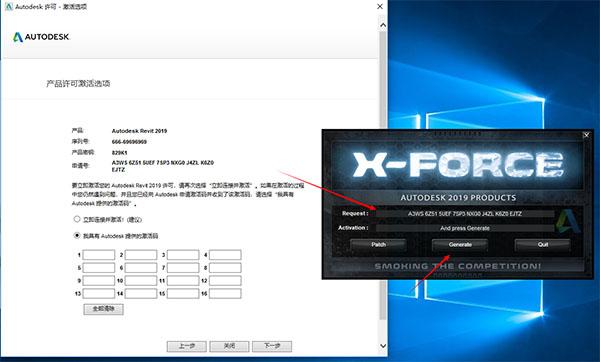The height and width of the screenshot is (362, 600).
Task: Click the clear all (全部清除) button
Action: (103, 309)
